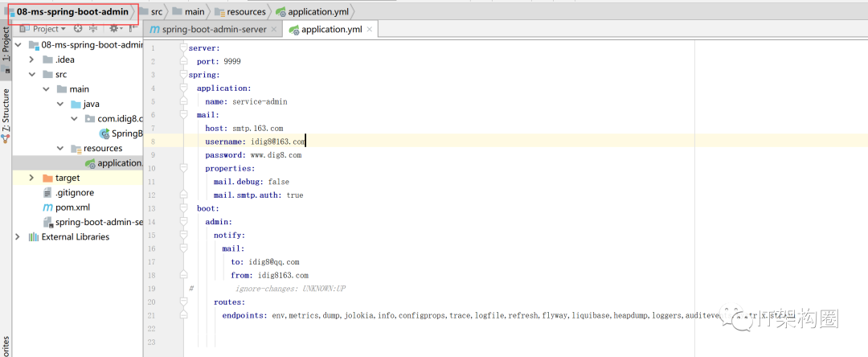Click the port value 9999
The height and width of the screenshot is (357, 868).
coord(232,61)
